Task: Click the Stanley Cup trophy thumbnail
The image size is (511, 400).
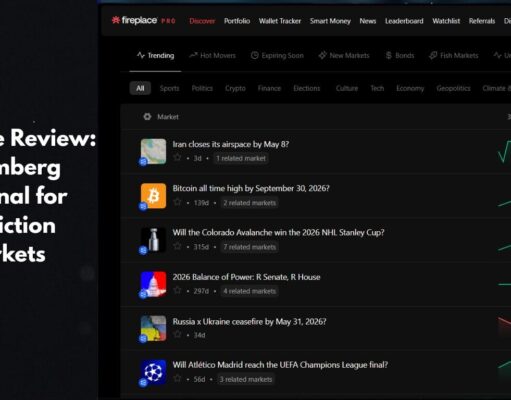Action: tap(153, 240)
